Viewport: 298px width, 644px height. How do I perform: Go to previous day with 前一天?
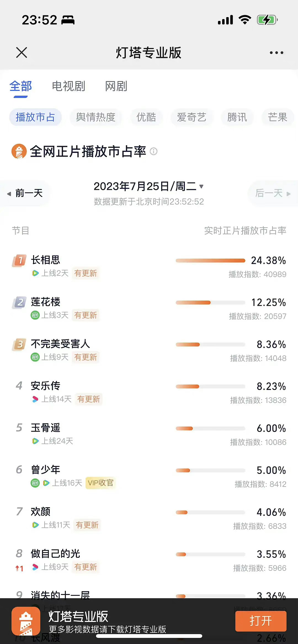tap(25, 193)
